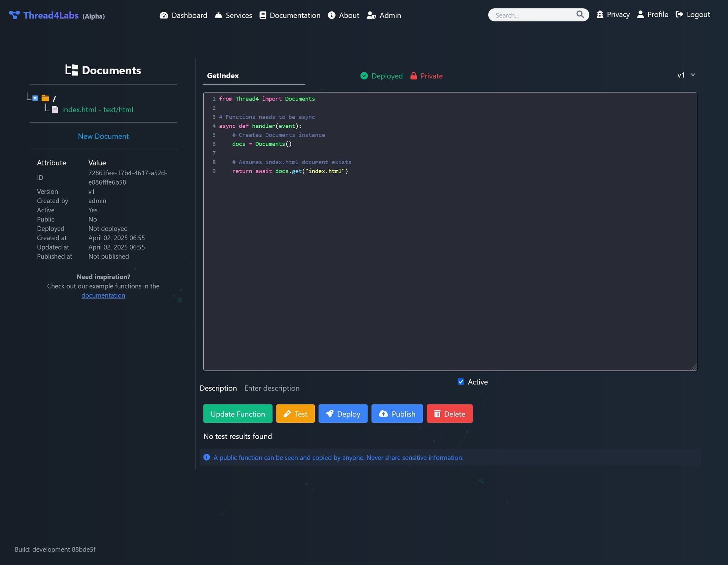Screen dimensions: 728x565
Task: Uncheck the Active checkbox
Action: 461,382
